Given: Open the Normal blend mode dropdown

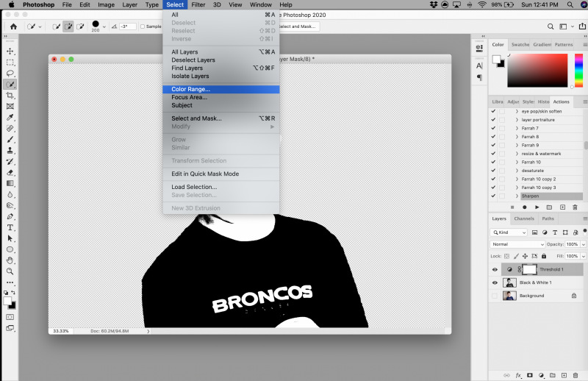Looking at the screenshot, I should (x=517, y=244).
